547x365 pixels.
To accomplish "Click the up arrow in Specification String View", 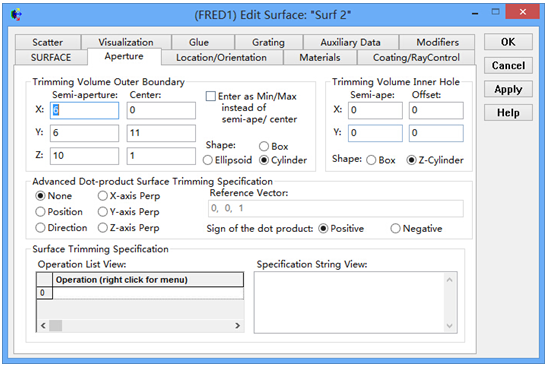I will (x=449, y=280).
